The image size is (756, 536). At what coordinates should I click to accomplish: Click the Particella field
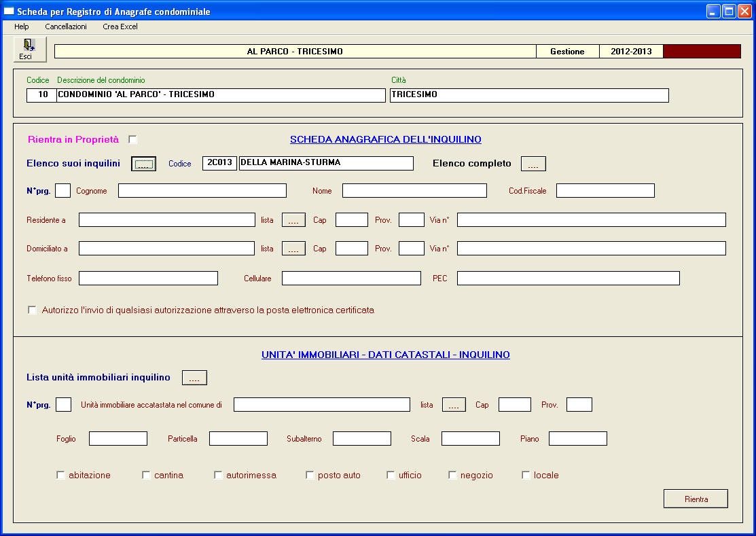click(x=238, y=439)
